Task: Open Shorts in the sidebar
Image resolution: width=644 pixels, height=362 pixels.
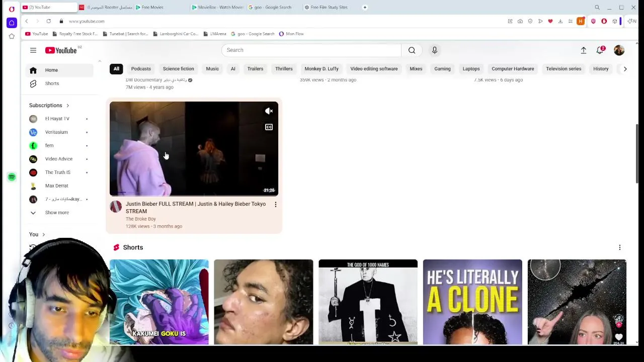Action: coord(52,83)
